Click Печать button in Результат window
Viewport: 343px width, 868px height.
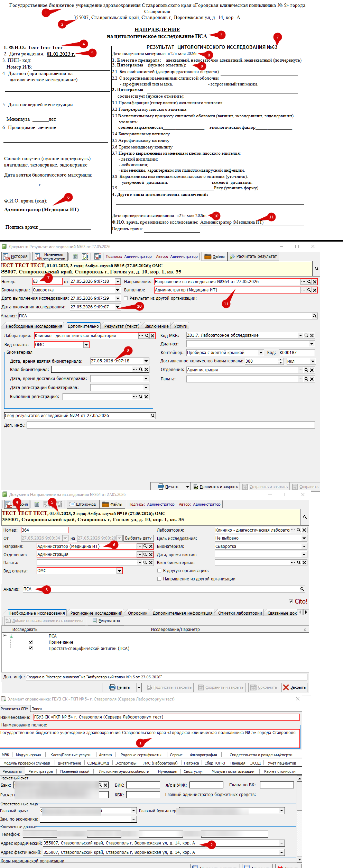(x=168, y=486)
